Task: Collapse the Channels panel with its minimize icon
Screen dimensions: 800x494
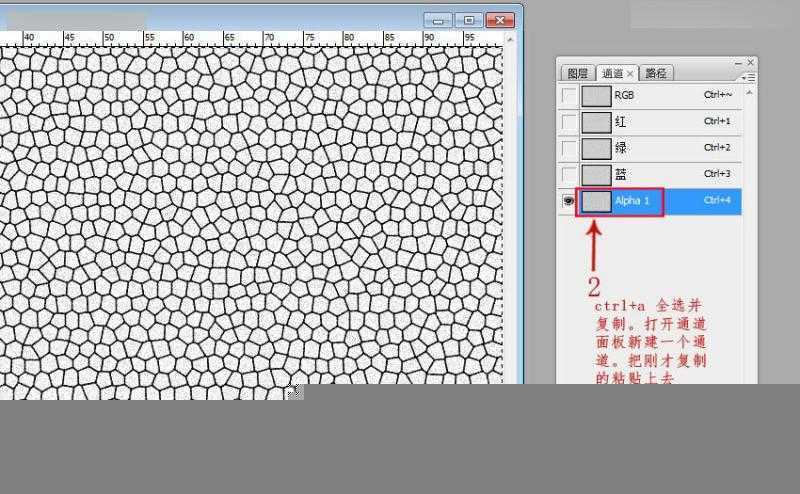Action: click(x=738, y=63)
